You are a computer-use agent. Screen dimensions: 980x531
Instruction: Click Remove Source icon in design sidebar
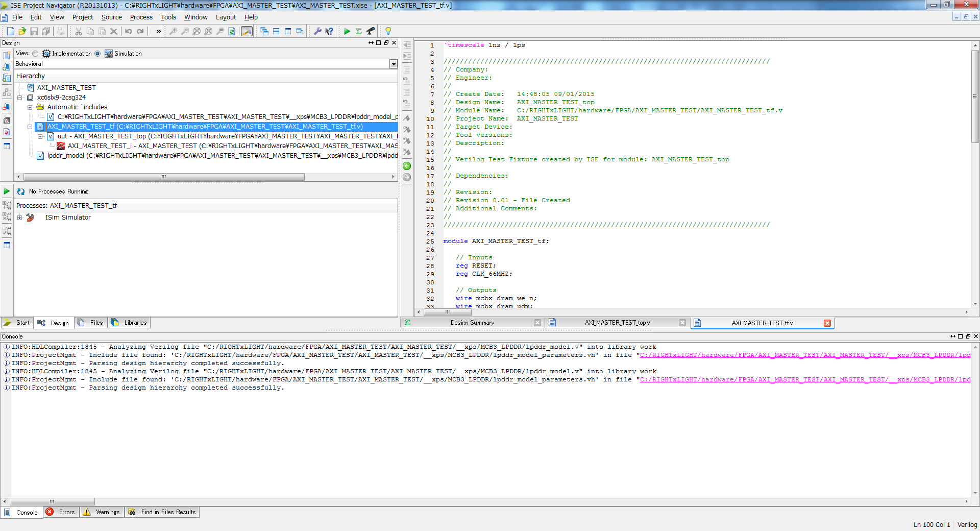coord(7,107)
